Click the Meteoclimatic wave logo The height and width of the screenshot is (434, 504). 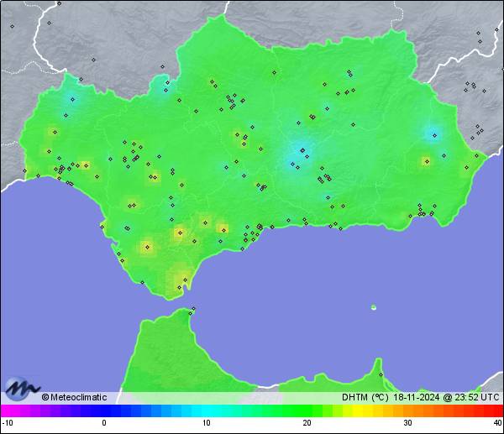(x=22, y=389)
